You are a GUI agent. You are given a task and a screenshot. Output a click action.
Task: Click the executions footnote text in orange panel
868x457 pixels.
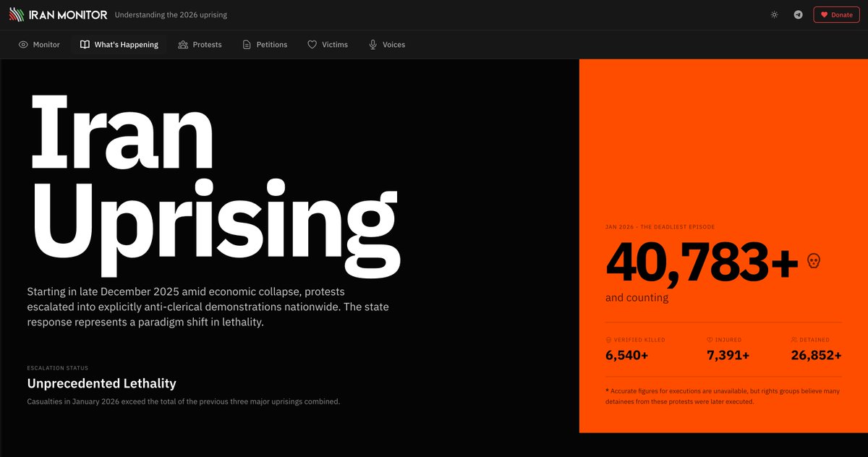click(723, 396)
